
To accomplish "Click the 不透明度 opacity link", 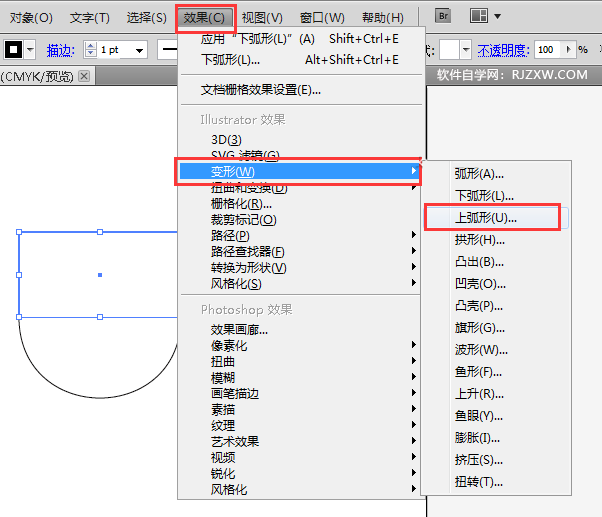I will pyautogui.click(x=503, y=50).
